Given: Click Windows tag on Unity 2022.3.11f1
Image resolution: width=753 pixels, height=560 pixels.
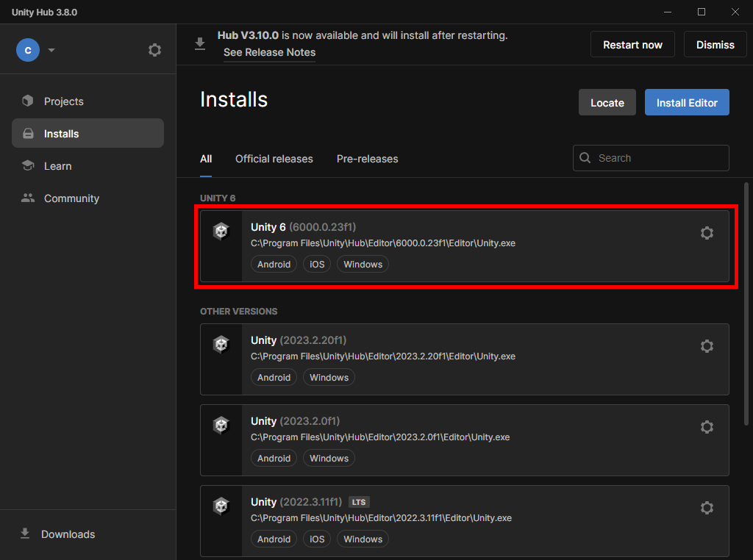Looking at the screenshot, I should tap(363, 539).
